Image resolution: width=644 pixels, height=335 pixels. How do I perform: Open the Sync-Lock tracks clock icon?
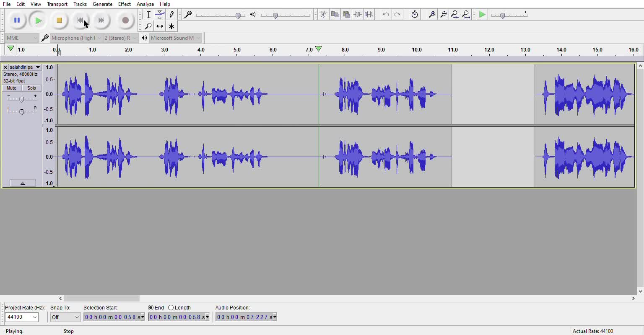click(x=415, y=15)
